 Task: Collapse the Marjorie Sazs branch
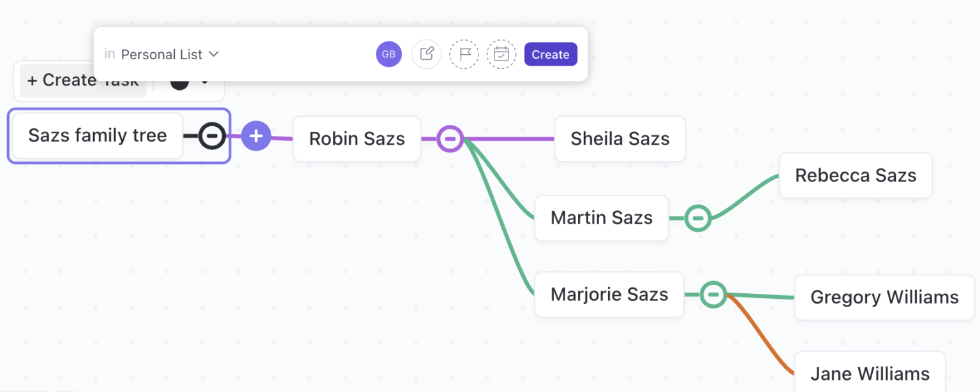point(713,294)
